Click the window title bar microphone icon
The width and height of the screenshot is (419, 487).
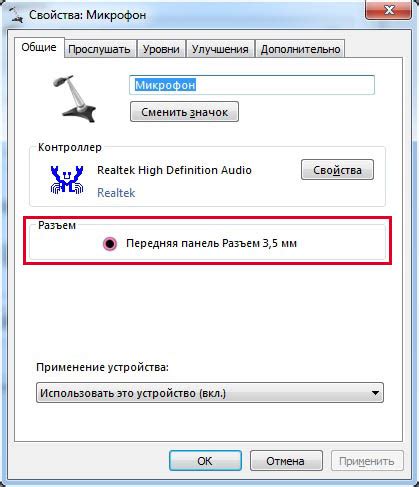15,15
